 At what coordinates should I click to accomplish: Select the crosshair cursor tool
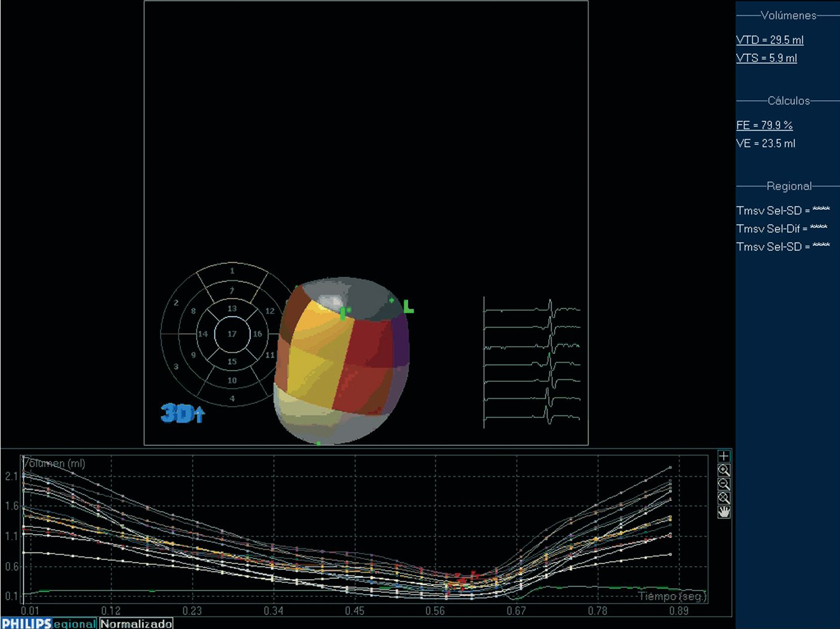(724, 456)
